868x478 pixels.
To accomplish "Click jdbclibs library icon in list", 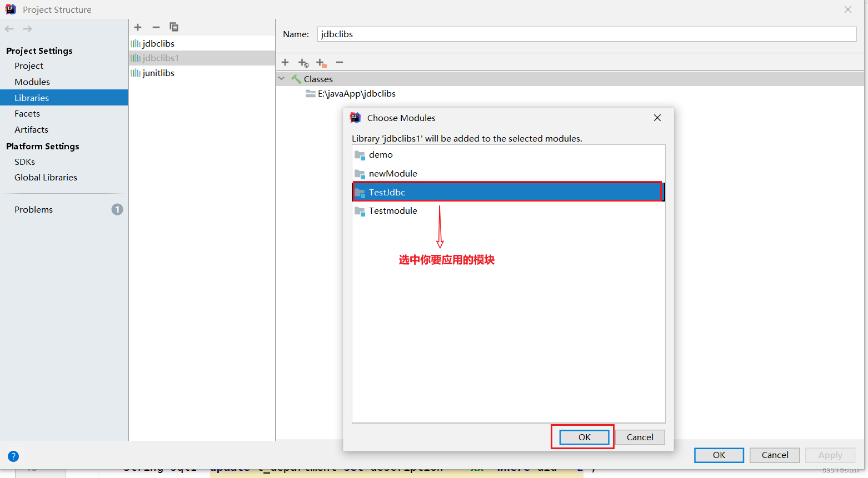I will coord(136,43).
